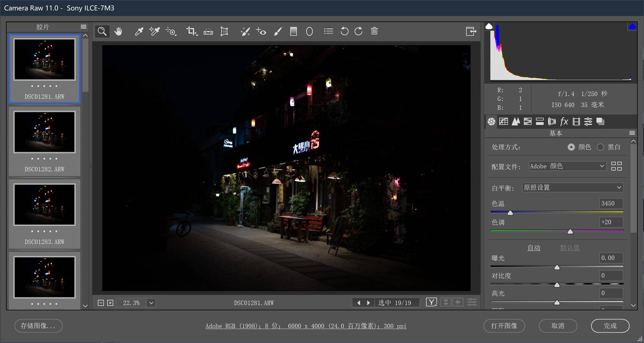Click the trash delete icon
The height and width of the screenshot is (343, 644).
(x=374, y=31)
